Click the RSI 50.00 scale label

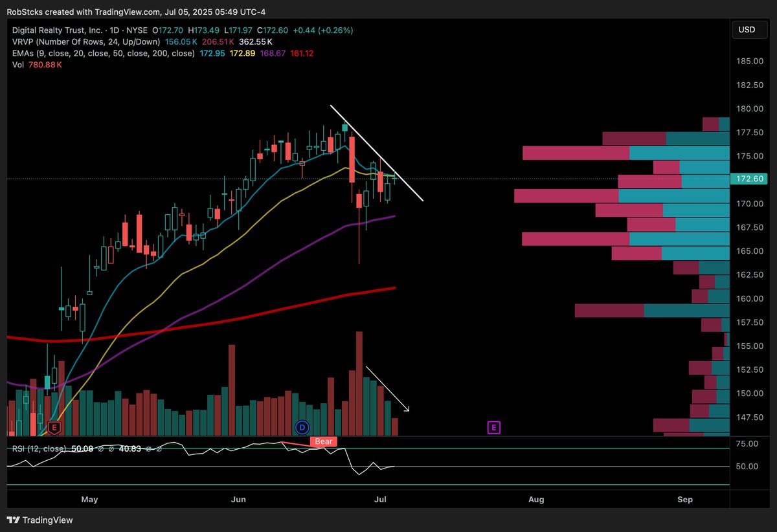pos(748,467)
